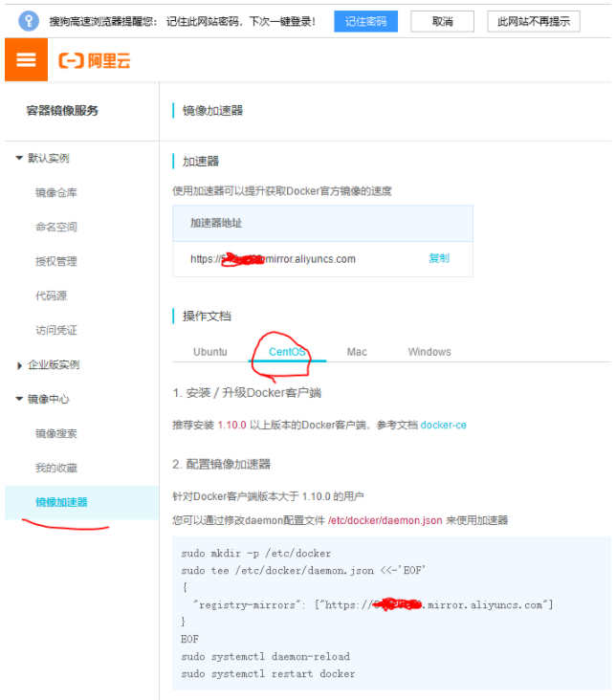
Task: Click the /etc/docker/daemon.json path text
Action: pyautogui.click(x=385, y=520)
